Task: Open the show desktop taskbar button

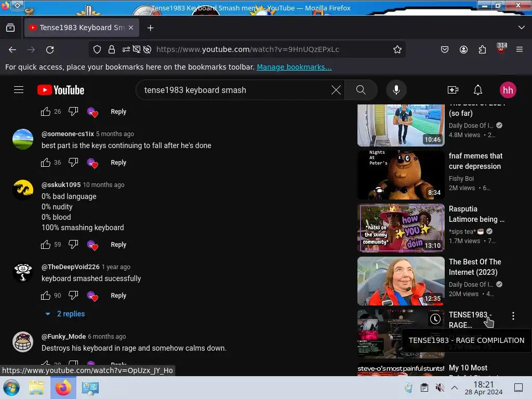Action: pos(518,388)
